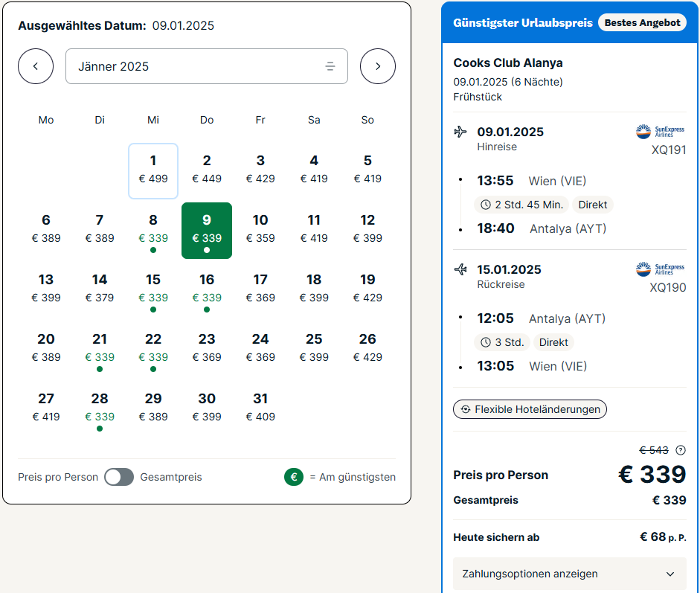Select January 15 for €339
The width and height of the screenshot is (700, 593).
click(153, 290)
